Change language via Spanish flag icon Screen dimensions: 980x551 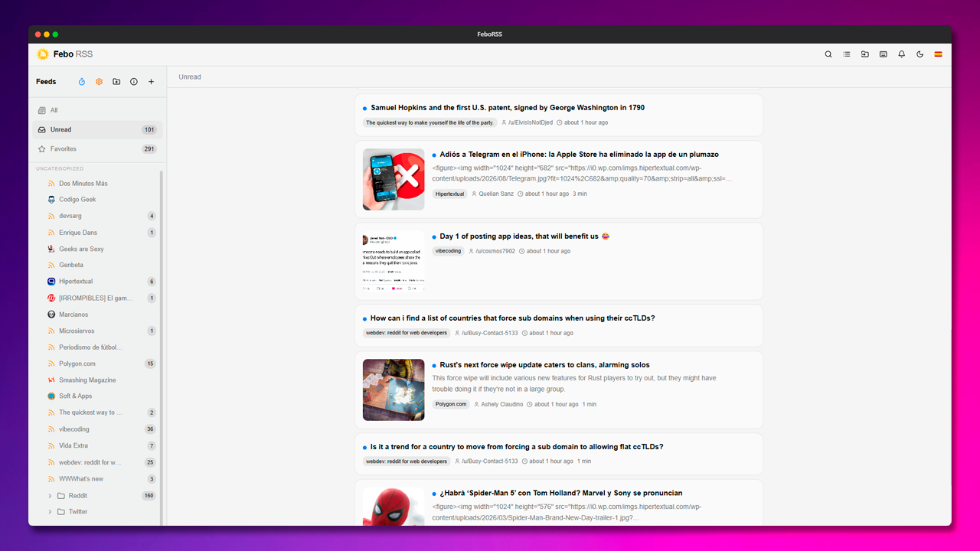click(938, 54)
